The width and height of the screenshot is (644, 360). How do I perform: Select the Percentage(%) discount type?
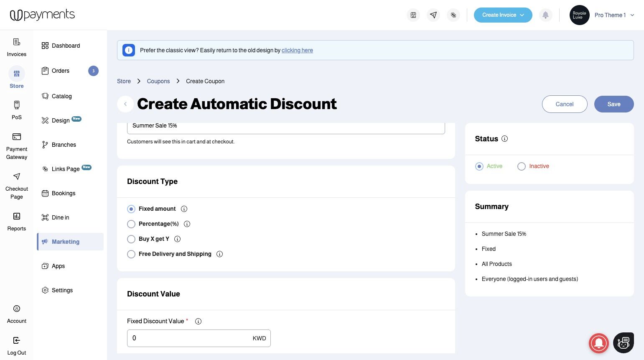131,224
